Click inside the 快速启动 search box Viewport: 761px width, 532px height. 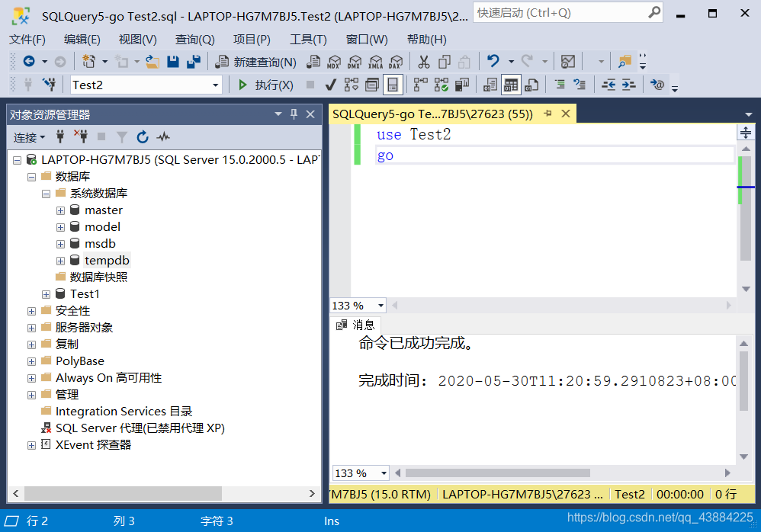click(x=568, y=13)
